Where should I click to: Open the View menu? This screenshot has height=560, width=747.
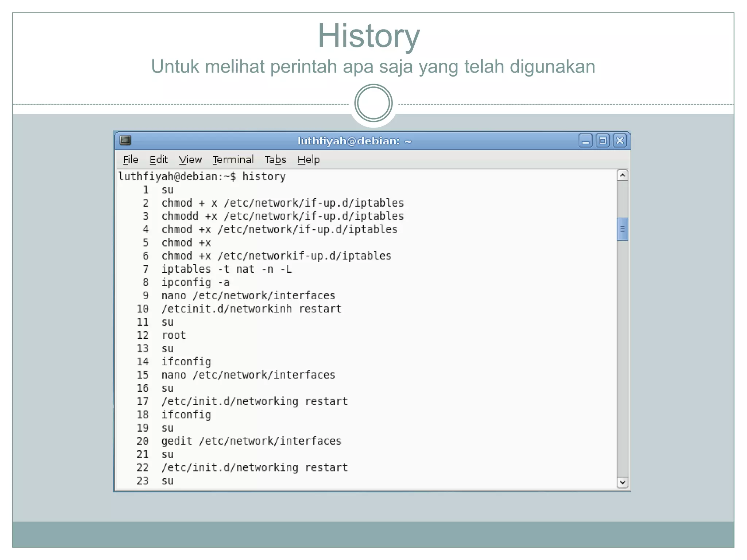click(190, 160)
